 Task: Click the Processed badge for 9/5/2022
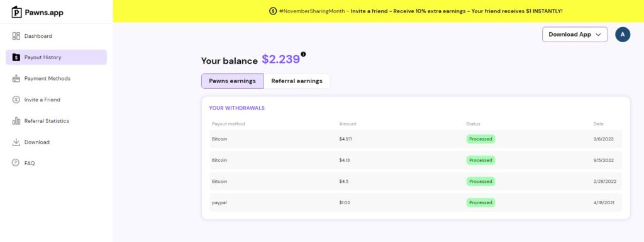point(480,160)
